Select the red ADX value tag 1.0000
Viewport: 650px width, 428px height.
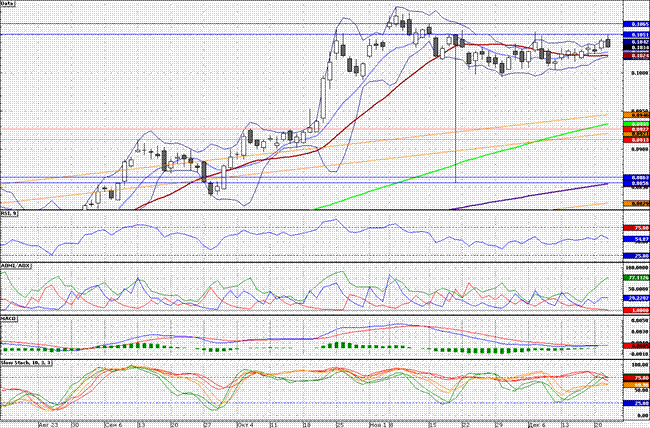[636, 310]
